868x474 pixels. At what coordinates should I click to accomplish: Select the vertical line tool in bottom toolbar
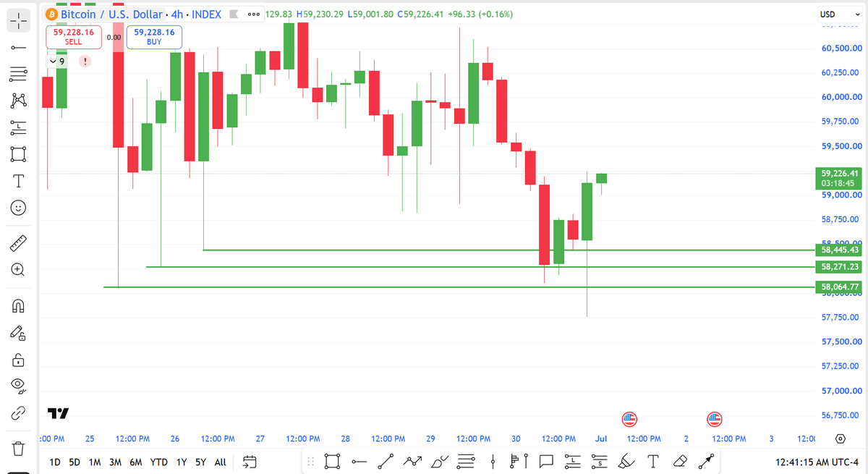click(493, 460)
